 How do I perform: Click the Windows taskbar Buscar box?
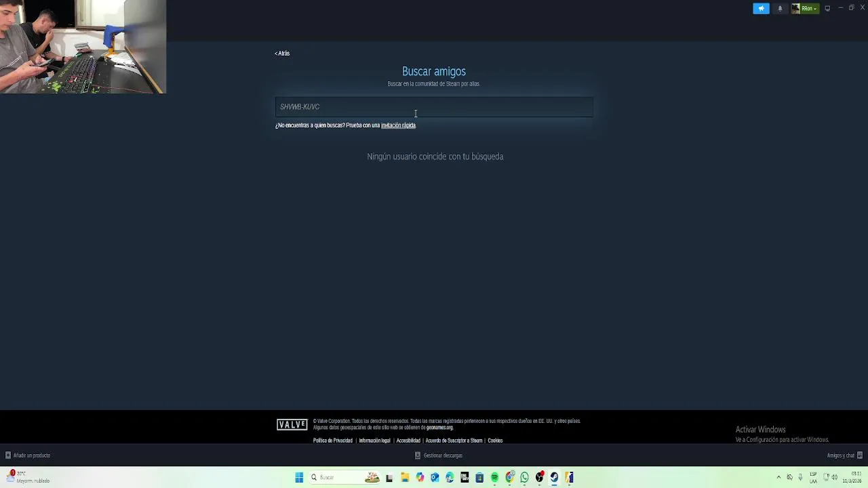point(344,477)
